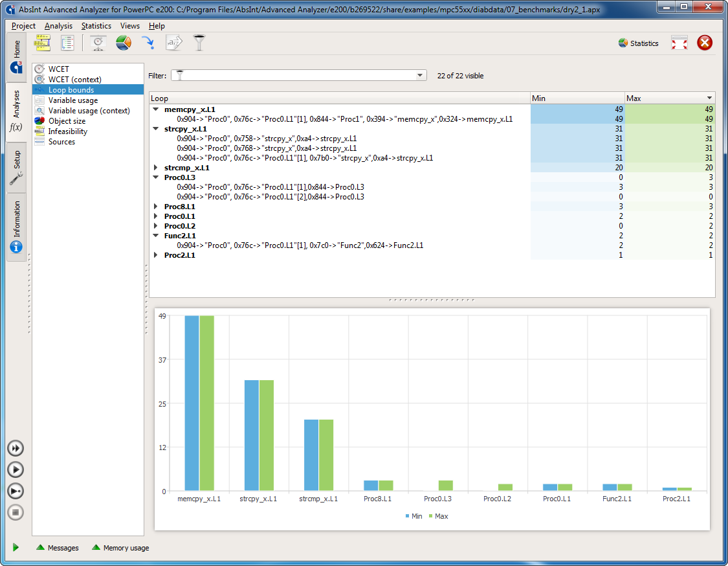The width and height of the screenshot is (728, 566).
Task: Open the Views menu
Action: [129, 26]
